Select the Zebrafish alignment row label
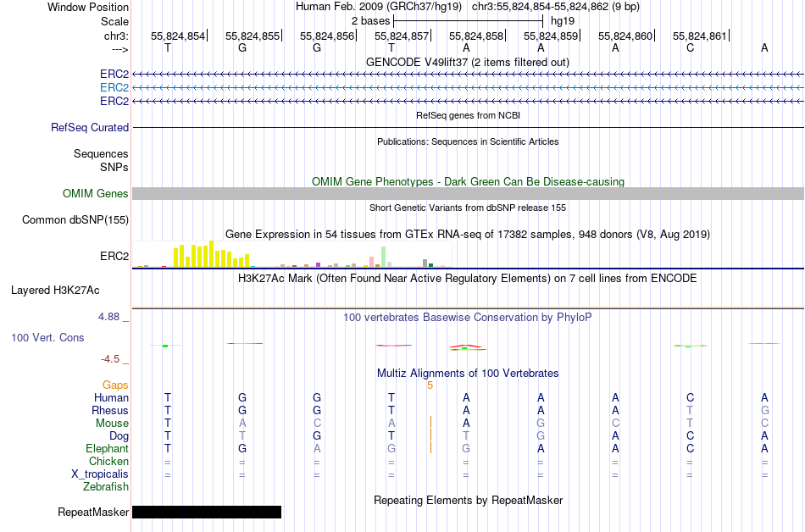The width and height of the screenshot is (805, 532). pyautogui.click(x=106, y=486)
